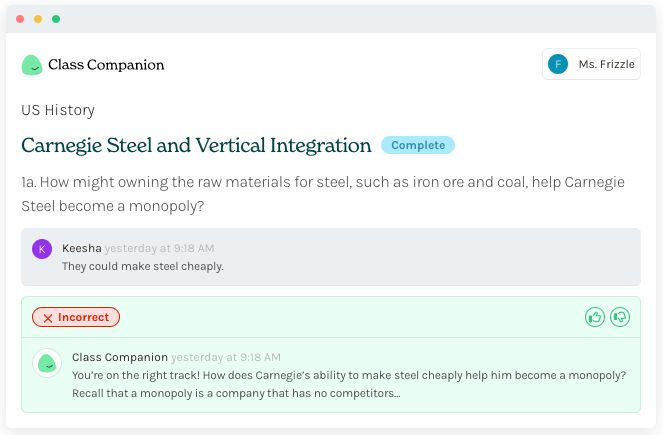Open the Ms. Frizzle account menu

coord(591,64)
